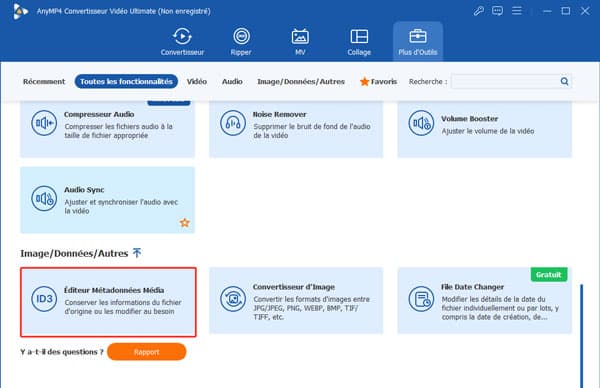Screen dimensions: 600x388
Task: Click the vertical scrollbar thumb
Action: [x=582, y=336]
